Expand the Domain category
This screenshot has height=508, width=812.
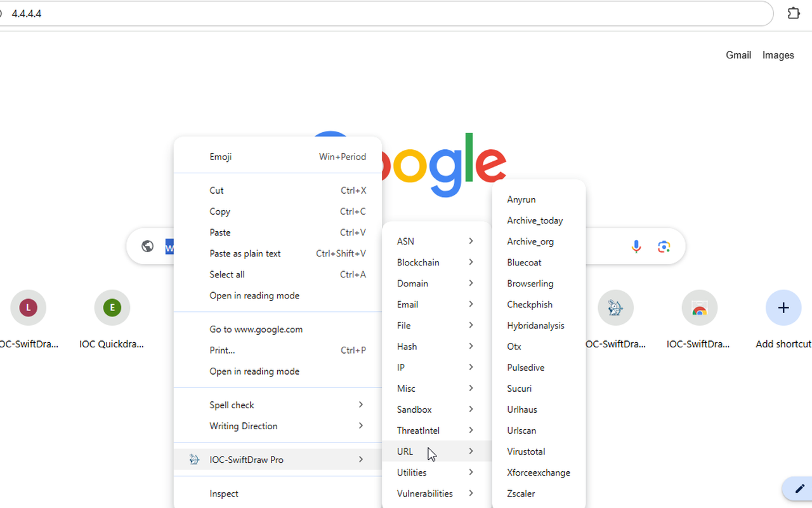click(x=436, y=283)
